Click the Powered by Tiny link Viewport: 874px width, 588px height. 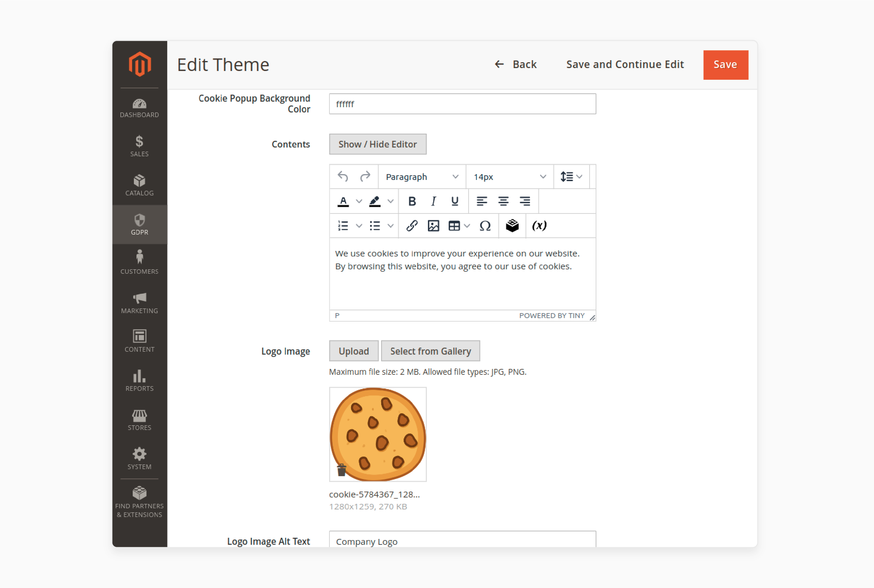point(552,315)
